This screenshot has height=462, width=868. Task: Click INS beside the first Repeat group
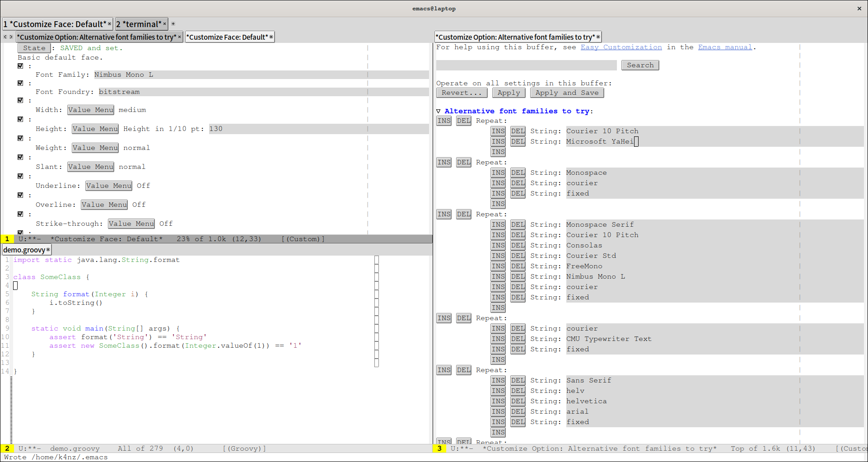click(x=444, y=121)
